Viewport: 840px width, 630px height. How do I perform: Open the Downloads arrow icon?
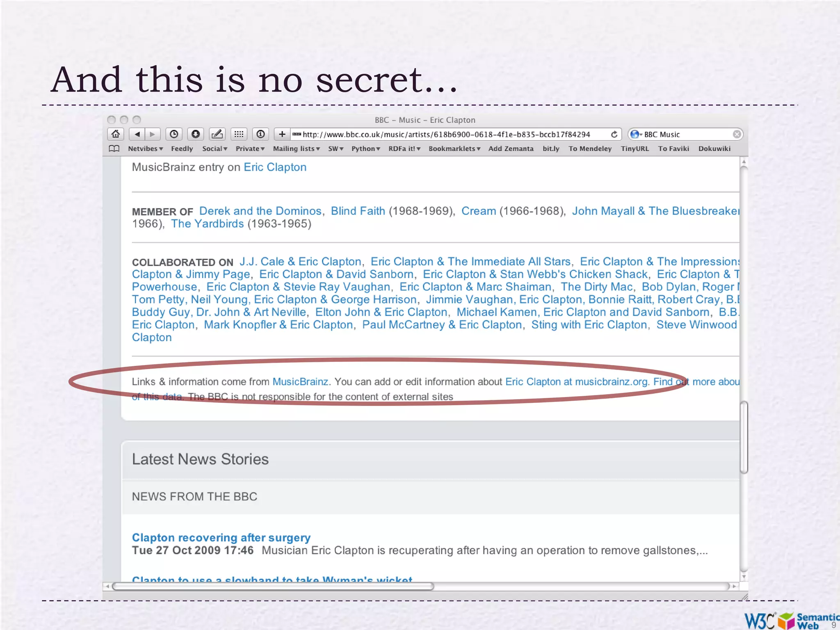click(x=196, y=134)
